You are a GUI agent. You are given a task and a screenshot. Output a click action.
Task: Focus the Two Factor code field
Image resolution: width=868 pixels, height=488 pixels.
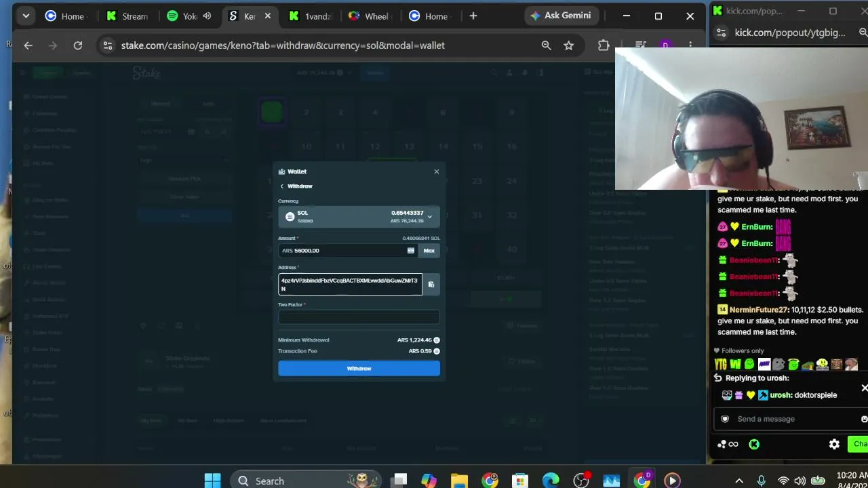[x=359, y=317]
